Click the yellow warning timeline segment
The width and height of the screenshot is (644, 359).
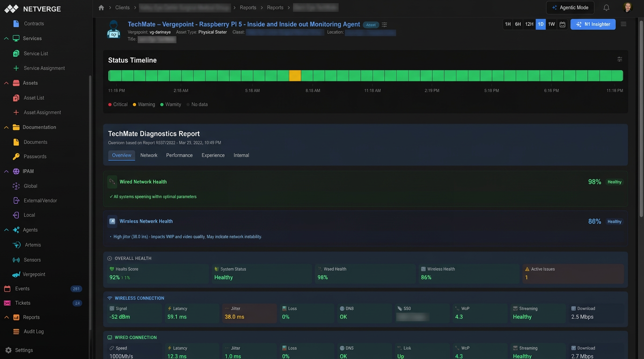(295, 76)
